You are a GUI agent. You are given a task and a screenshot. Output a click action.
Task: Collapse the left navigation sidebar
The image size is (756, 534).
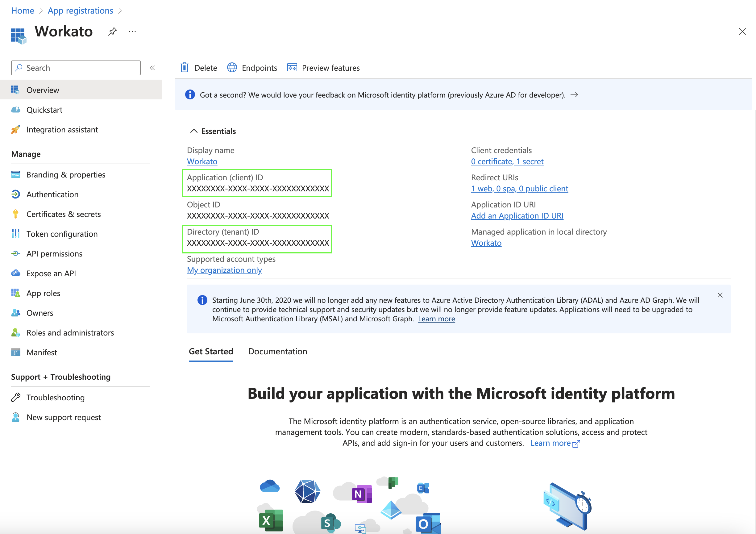153,68
